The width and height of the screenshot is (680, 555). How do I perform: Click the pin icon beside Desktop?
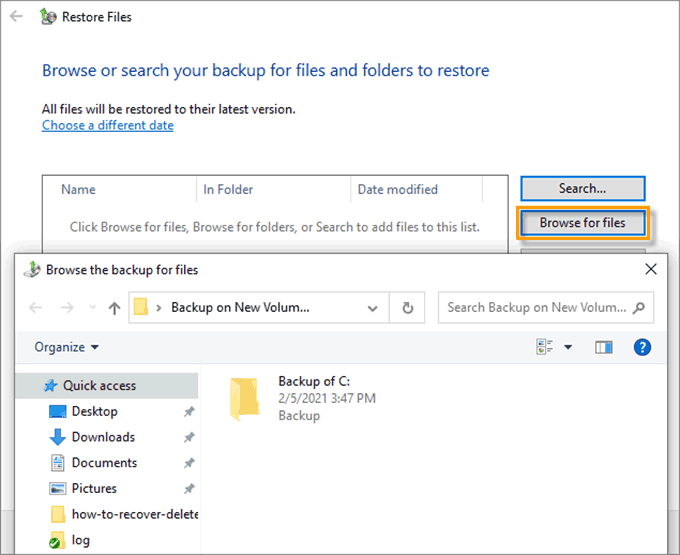coord(189,411)
